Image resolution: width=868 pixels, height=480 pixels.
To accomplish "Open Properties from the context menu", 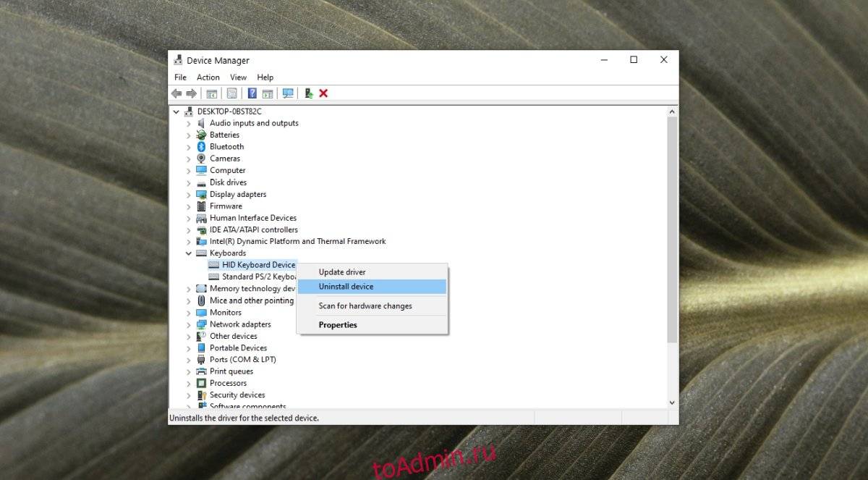I will 338,325.
